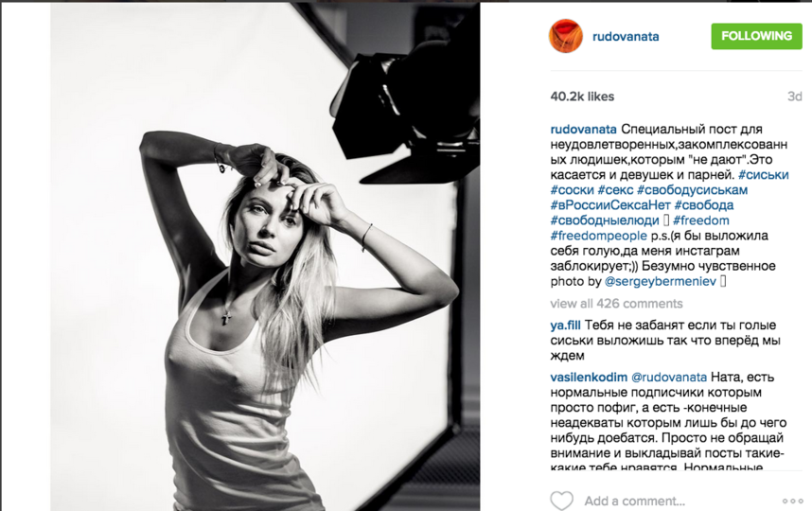Open hashtag #вРоссииСексаНет link
This screenshot has height=511, width=812.
[x=610, y=205]
